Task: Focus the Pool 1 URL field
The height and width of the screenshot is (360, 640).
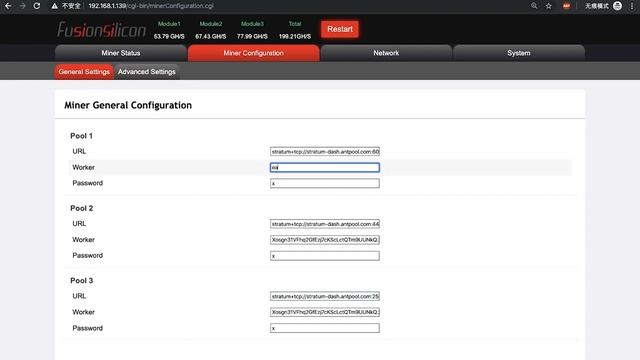Action: pyautogui.click(x=324, y=151)
